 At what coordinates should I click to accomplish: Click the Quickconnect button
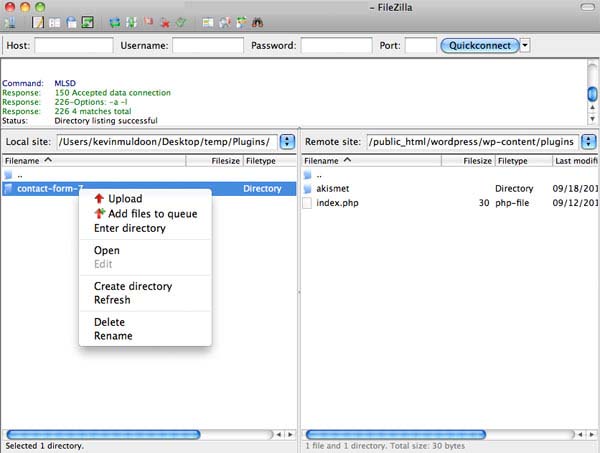(x=480, y=46)
